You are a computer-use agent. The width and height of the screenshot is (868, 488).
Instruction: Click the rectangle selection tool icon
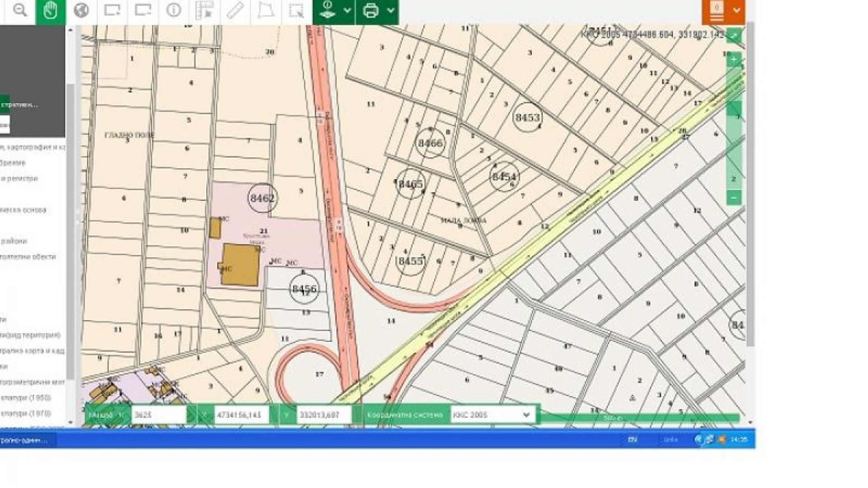pyautogui.click(x=297, y=10)
